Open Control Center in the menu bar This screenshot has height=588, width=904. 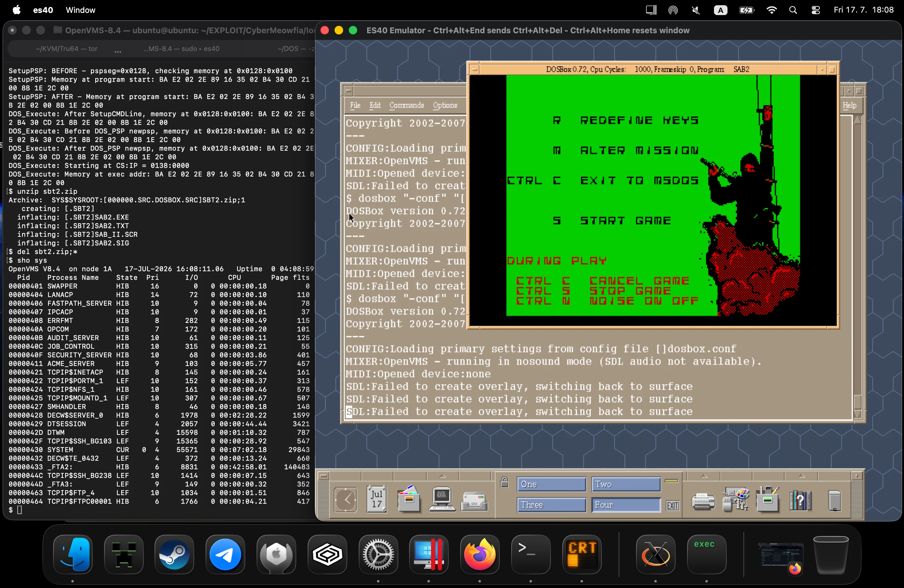pyautogui.click(x=815, y=10)
